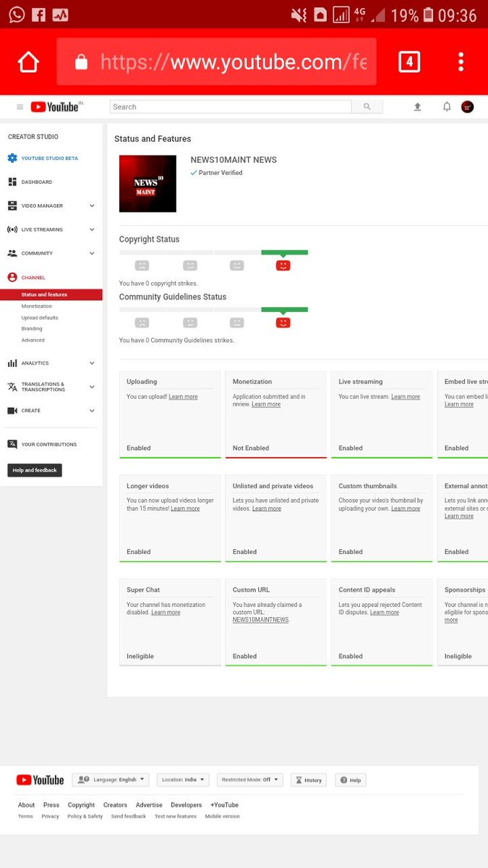Click the search magnifier button
This screenshot has width=488, height=868.
(367, 107)
